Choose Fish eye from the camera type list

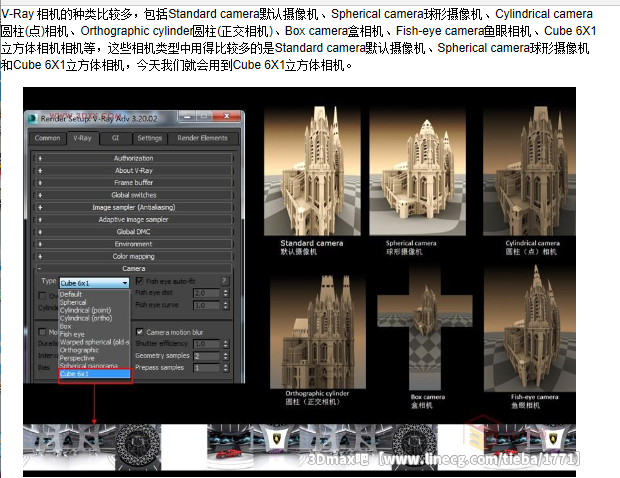[x=94, y=334]
